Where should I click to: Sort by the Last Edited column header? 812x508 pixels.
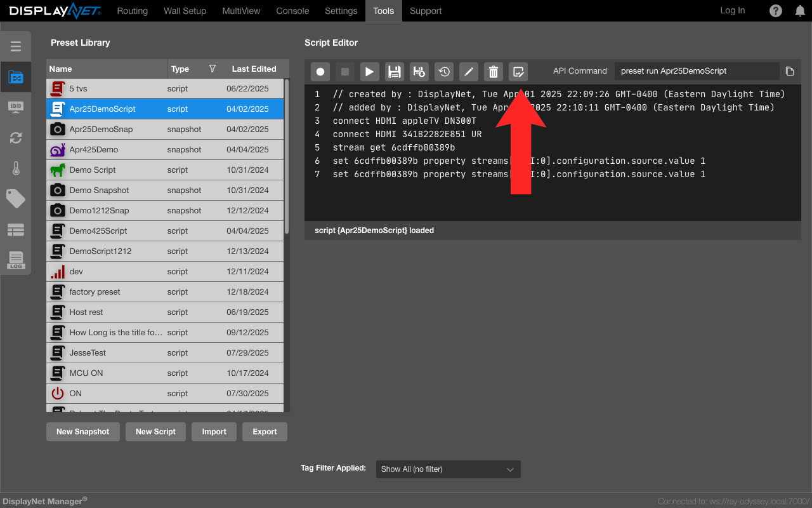pyautogui.click(x=254, y=69)
